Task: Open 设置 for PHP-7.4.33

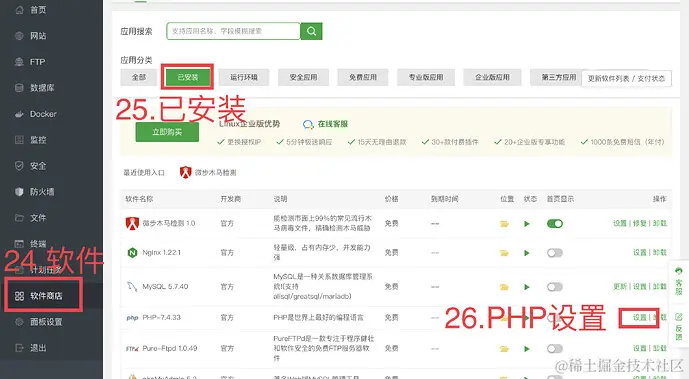Action: click(639, 318)
